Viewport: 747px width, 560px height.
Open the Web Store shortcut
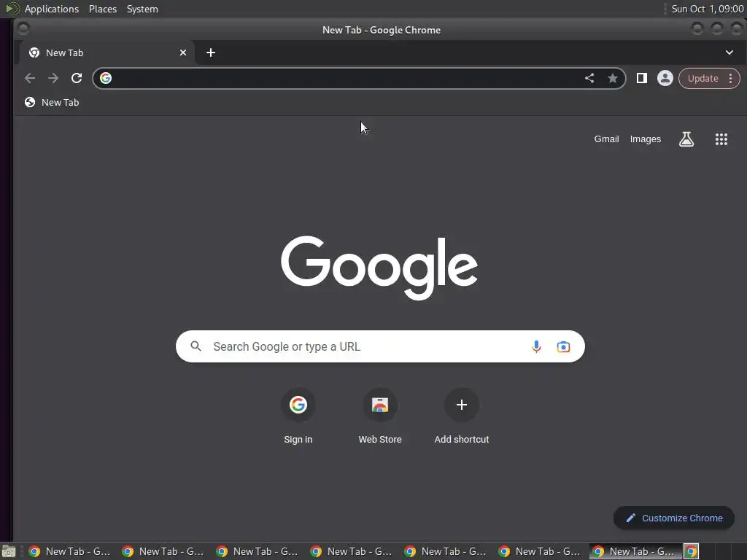click(380, 416)
